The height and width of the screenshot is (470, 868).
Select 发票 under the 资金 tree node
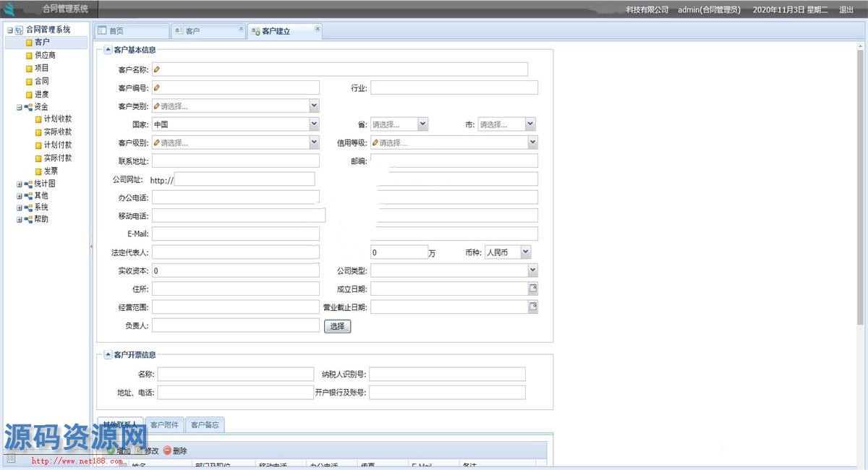pyautogui.click(x=51, y=171)
